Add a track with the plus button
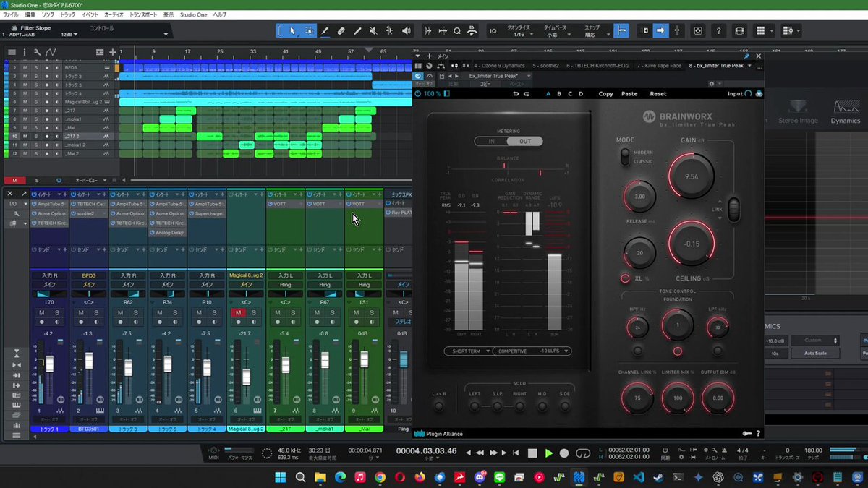 tap(113, 52)
